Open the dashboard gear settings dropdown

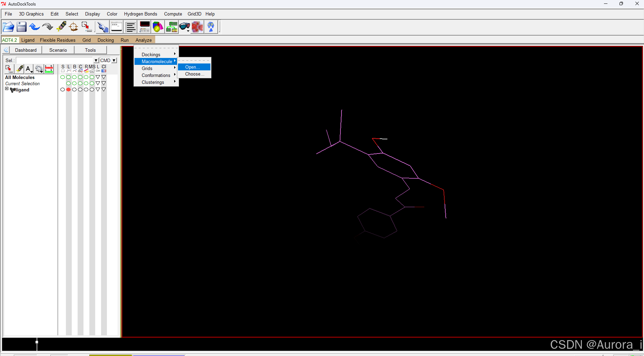pos(39,69)
